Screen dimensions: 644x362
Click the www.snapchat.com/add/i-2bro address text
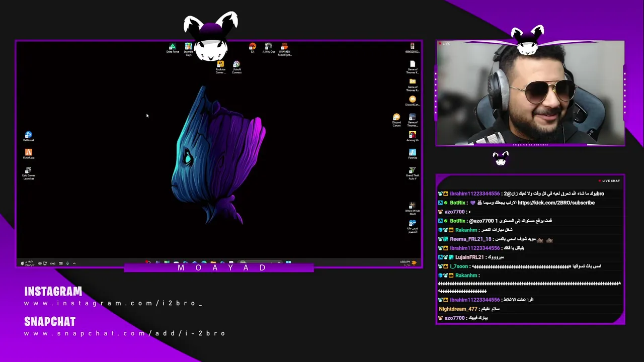click(125, 333)
